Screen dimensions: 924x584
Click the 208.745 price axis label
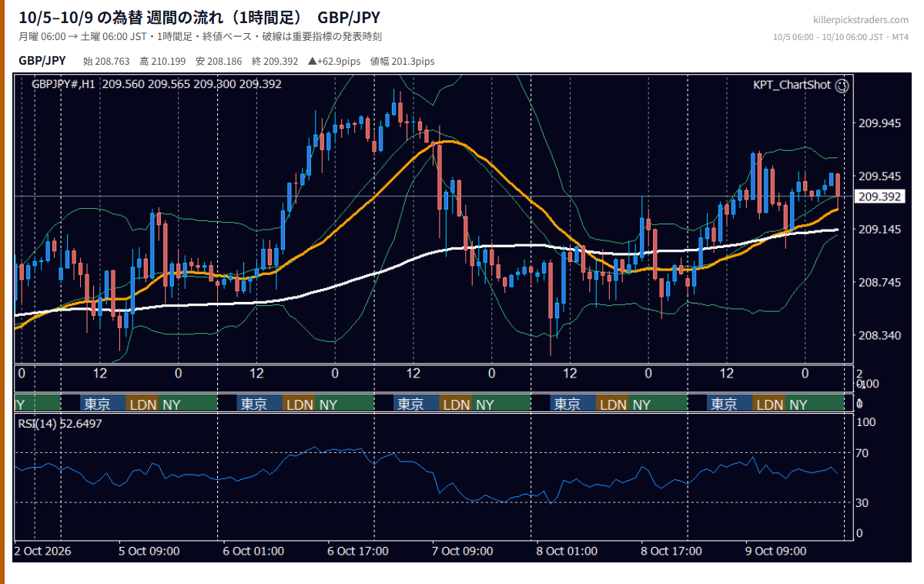click(x=879, y=283)
